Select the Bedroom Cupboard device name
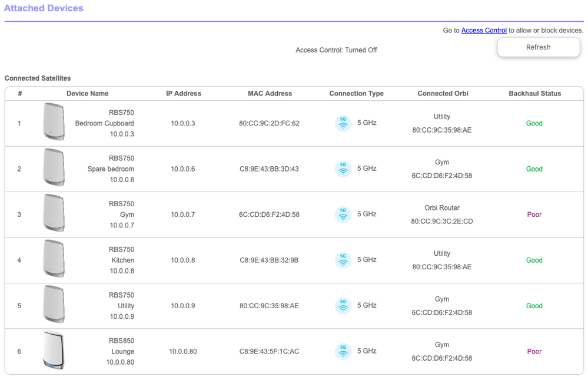 point(104,123)
